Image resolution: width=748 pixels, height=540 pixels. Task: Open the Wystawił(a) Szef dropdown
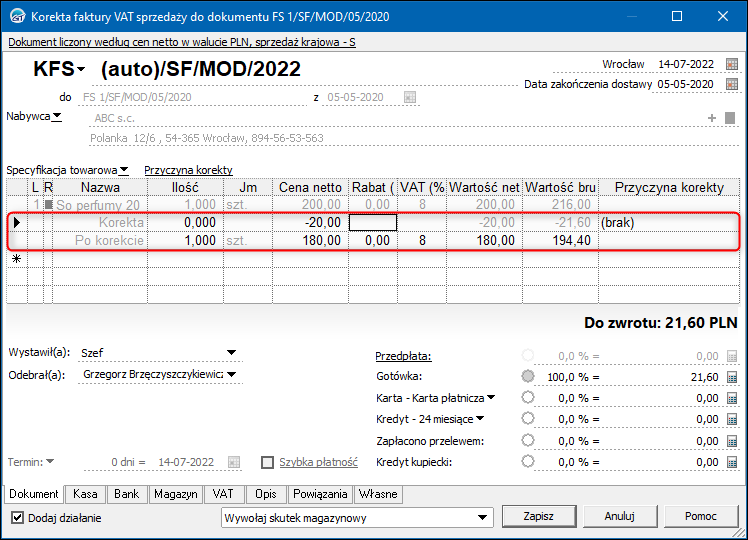coord(231,353)
